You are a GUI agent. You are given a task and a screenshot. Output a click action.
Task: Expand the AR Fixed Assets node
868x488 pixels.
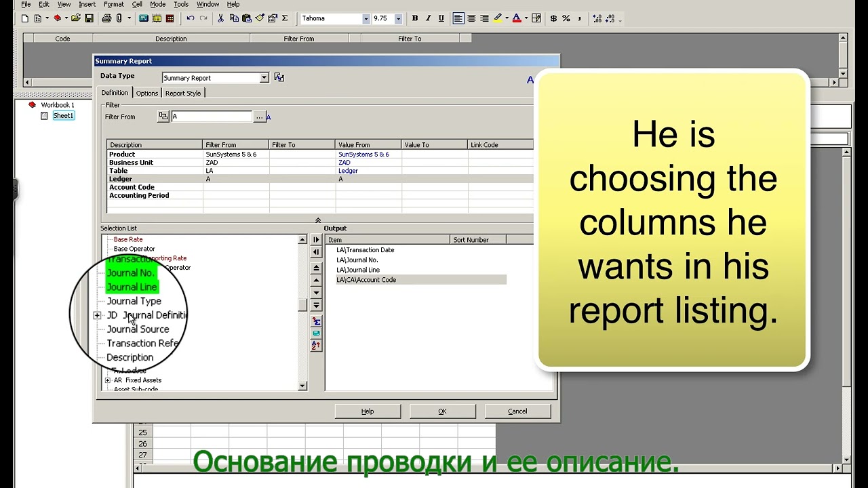pos(108,380)
